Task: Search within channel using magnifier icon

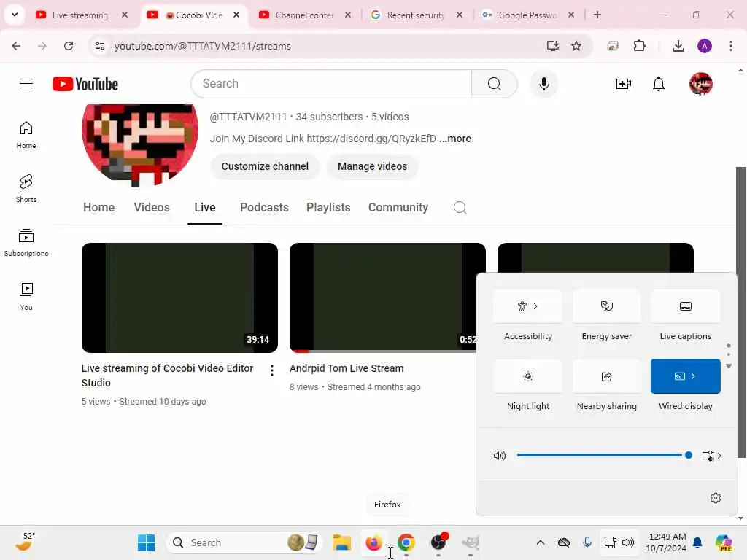Action: [460, 208]
